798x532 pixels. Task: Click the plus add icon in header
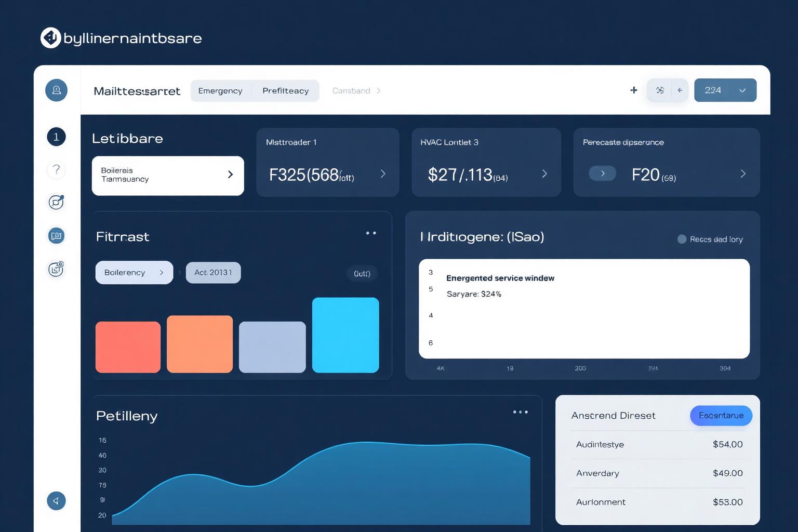tap(634, 90)
